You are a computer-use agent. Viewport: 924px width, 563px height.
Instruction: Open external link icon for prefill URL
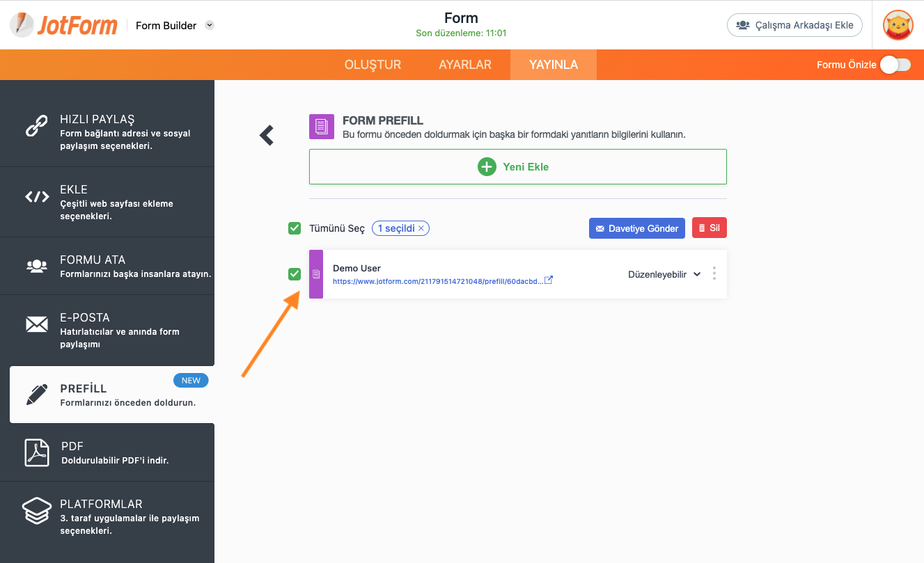click(x=549, y=280)
